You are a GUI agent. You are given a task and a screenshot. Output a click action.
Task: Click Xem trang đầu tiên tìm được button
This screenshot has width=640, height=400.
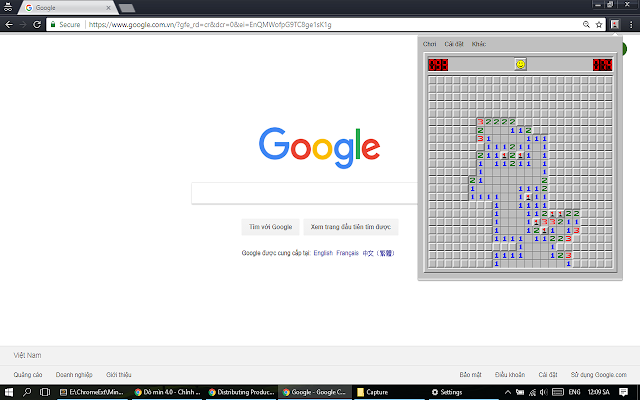click(351, 227)
